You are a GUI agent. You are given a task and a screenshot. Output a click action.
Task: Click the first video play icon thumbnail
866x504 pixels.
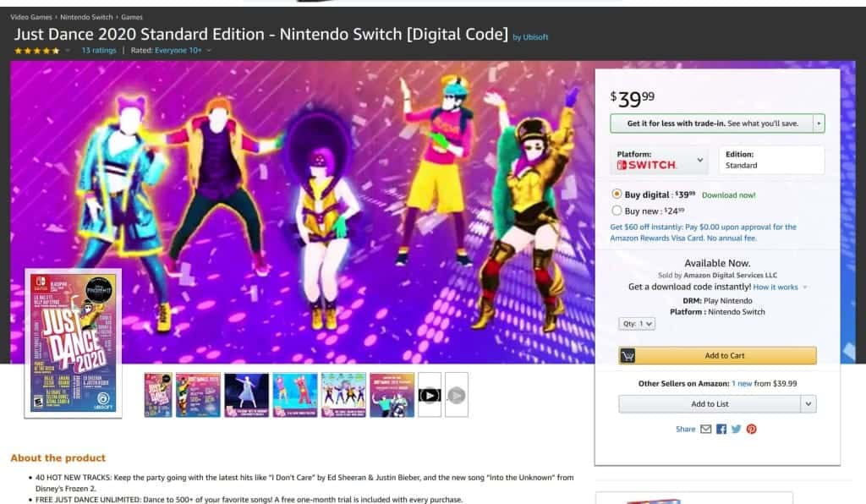point(430,395)
